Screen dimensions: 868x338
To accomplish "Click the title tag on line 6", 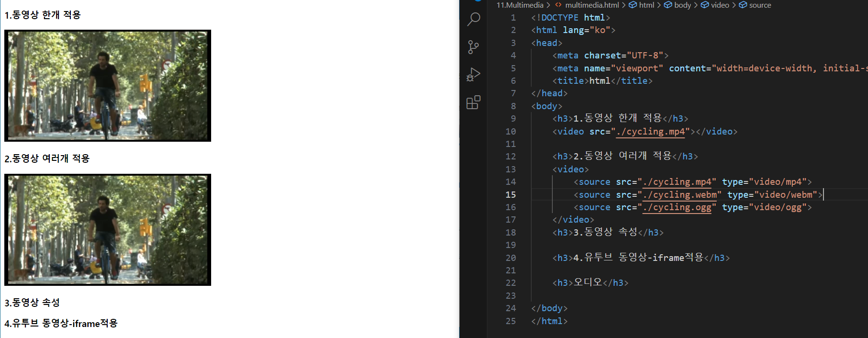I will [602, 81].
